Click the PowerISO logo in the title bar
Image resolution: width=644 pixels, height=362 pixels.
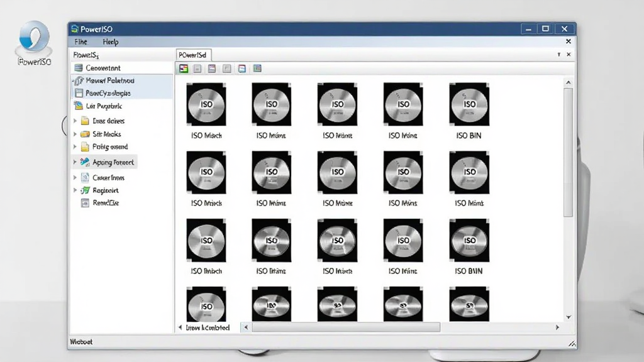[x=75, y=29]
